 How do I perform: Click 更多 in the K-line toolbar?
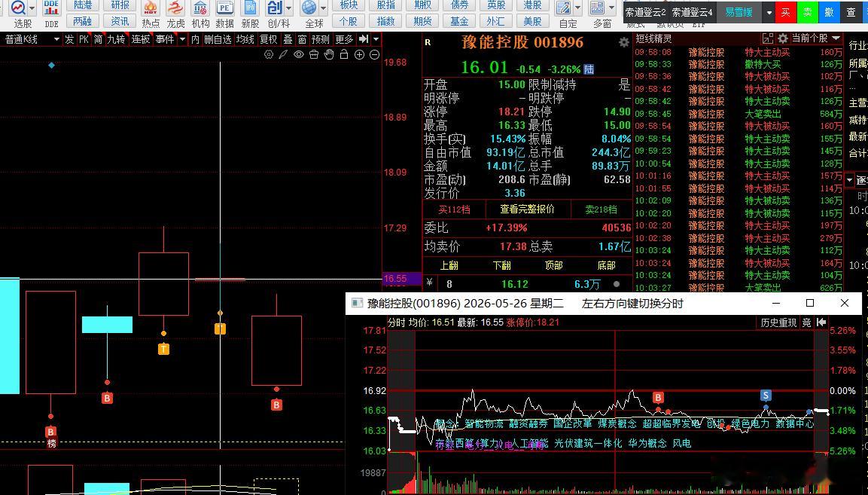click(x=344, y=39)
